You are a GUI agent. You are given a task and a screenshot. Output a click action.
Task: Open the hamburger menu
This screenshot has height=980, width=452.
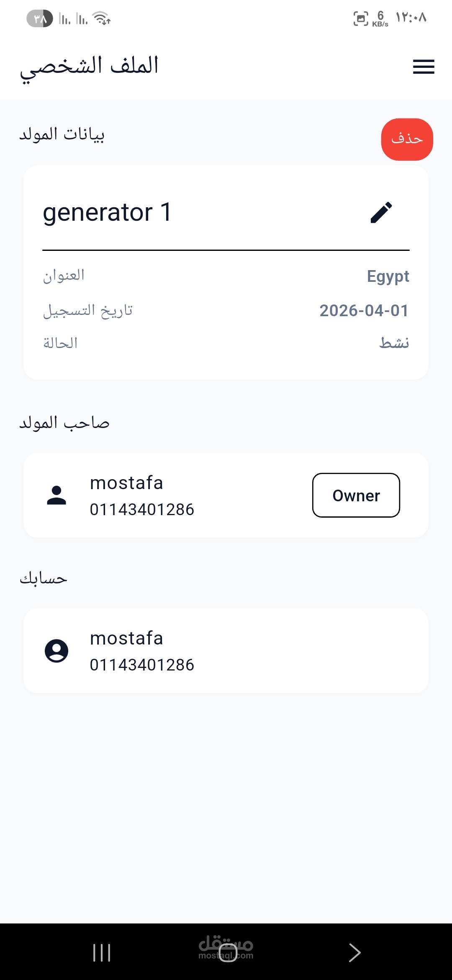pyautogui.click(x=424, y=67)
